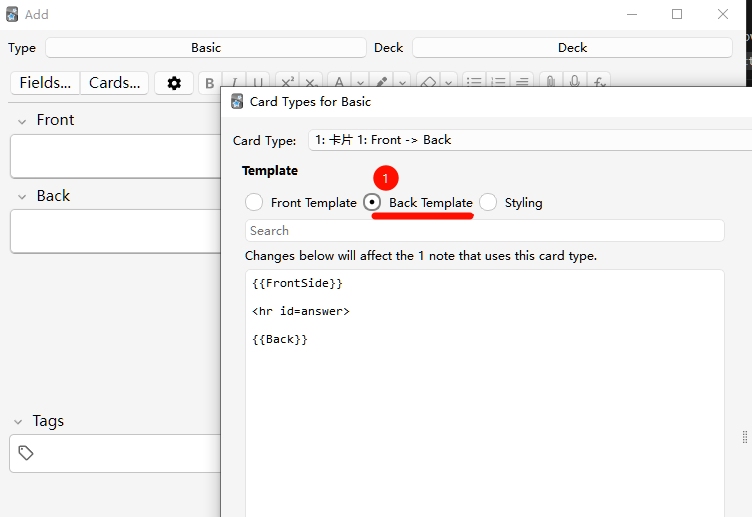Apply superscript formatting
Viewport: 752px width, 517px height.
287,81
